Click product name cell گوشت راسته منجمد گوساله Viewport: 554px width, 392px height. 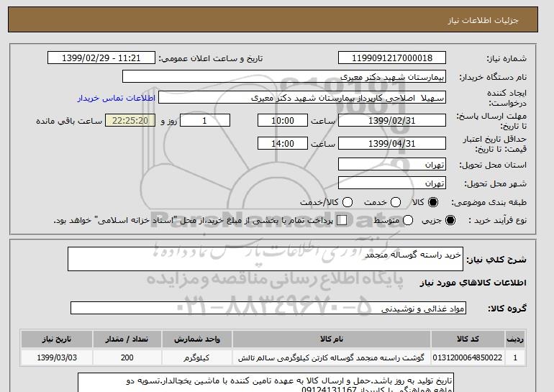point(332,357)
